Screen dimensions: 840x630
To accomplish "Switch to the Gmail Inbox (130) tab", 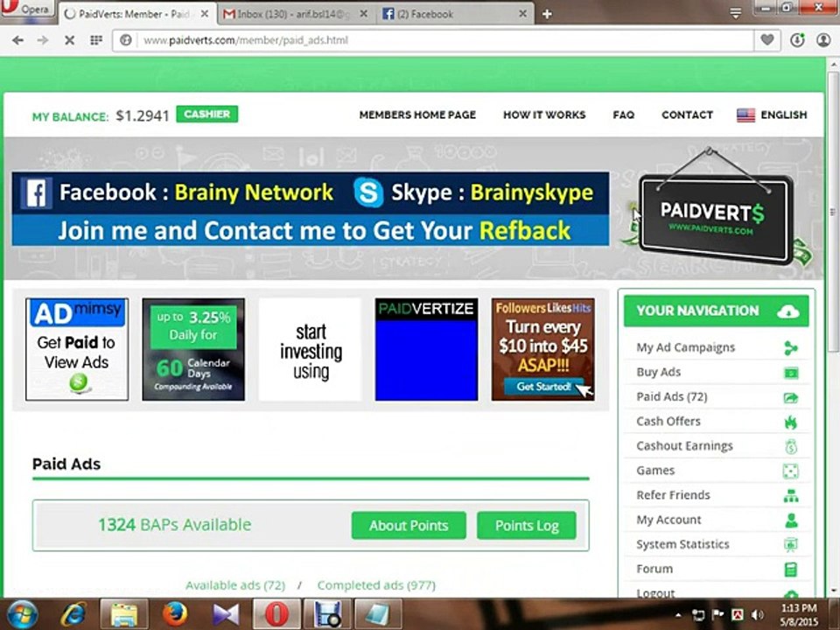I will pyautogui.click(x=297, y=15).
